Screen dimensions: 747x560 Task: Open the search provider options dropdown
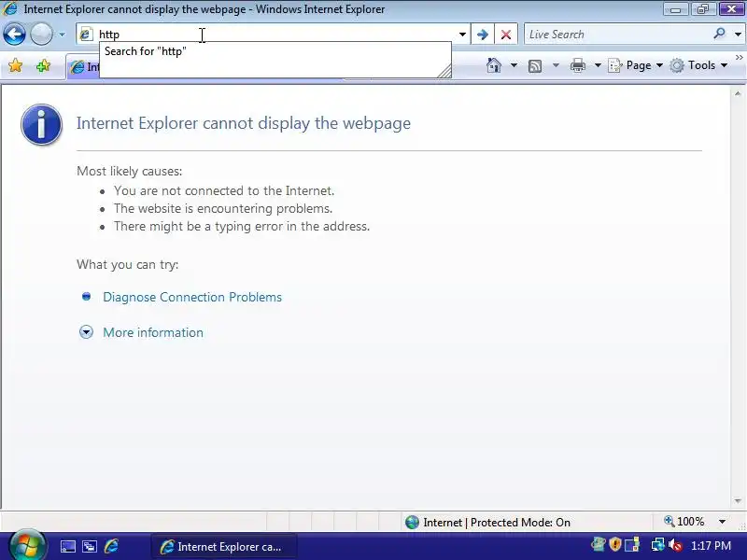[x=738, y=35]
